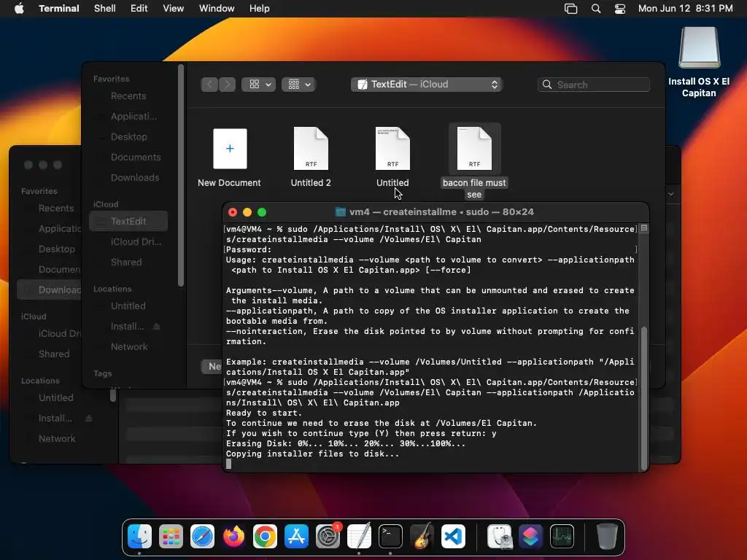Select Recents in the back Finder window
747x560 pixels.
coord(56,208)
